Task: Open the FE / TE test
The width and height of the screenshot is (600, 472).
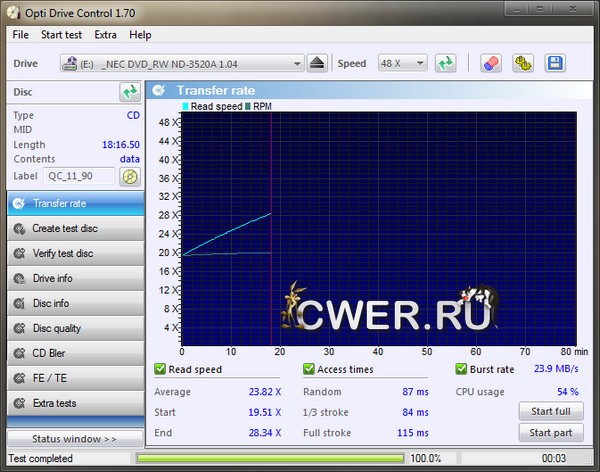Action: [75, 378]
